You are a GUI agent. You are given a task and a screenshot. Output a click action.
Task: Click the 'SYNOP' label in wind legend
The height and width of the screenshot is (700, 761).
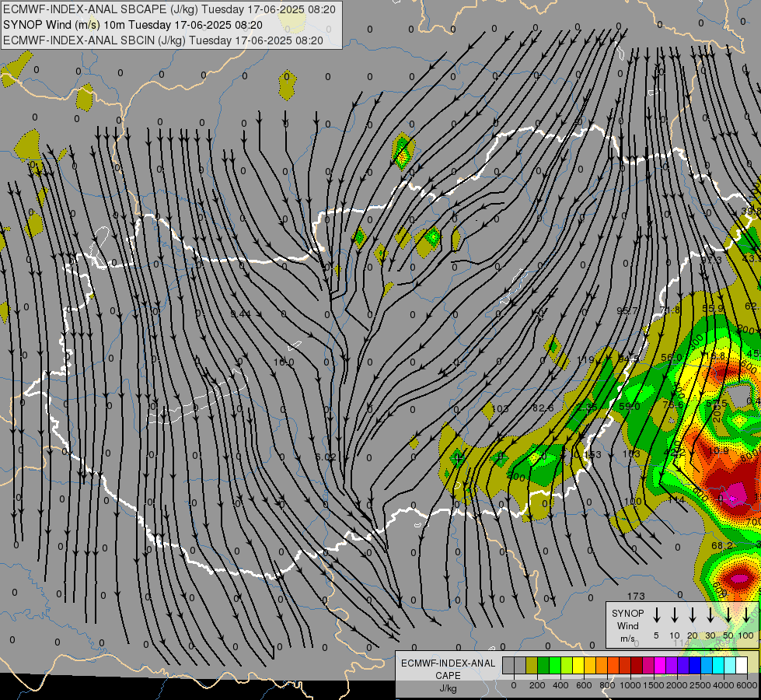coord(627,613)
